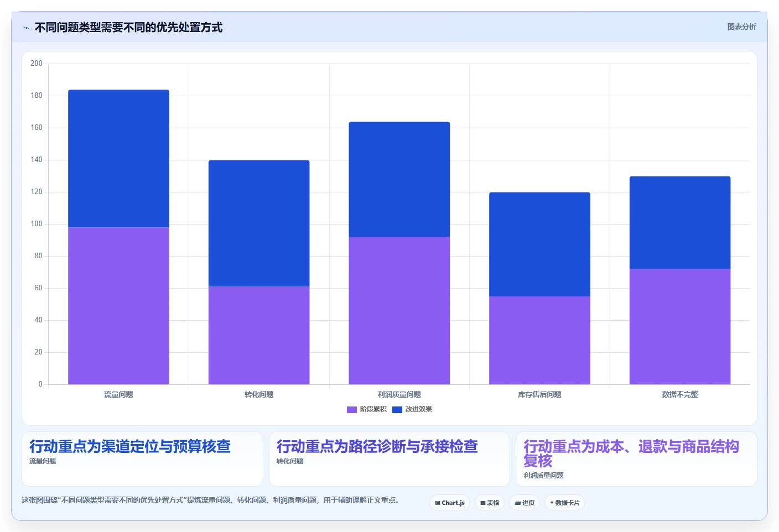Click the 转化问题 x-axis label
The height and width of the screenshot is (532, 779).
point(259,394)
